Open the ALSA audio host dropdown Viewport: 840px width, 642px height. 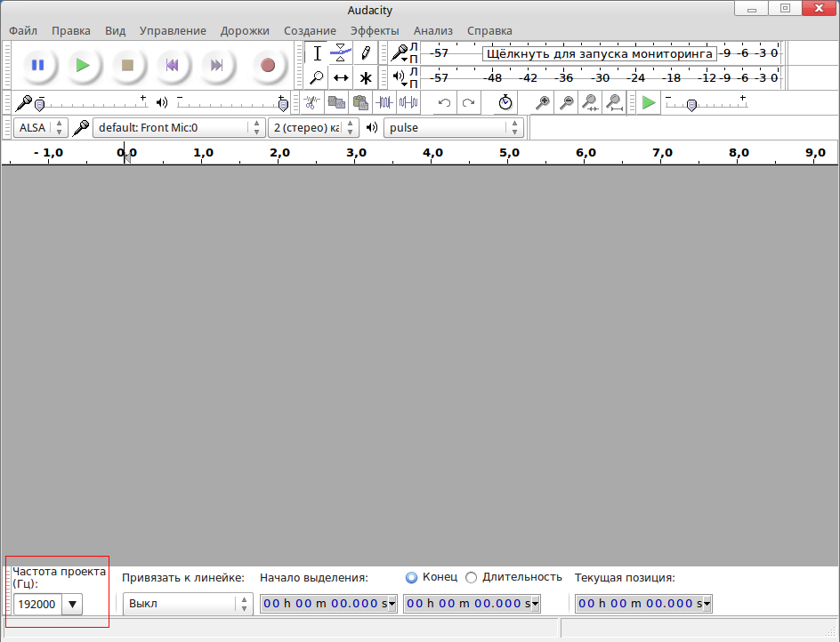click(x=41, y=127)
